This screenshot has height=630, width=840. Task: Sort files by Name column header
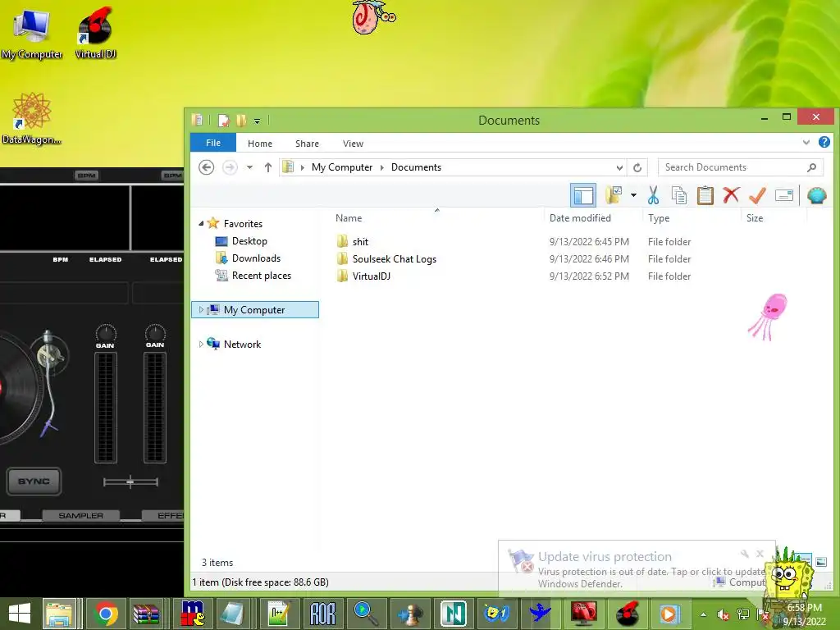pyautogui.click(x=349, y=218)
